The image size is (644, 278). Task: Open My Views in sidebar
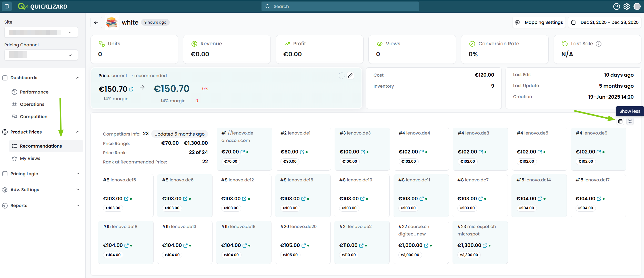(30, 158)
